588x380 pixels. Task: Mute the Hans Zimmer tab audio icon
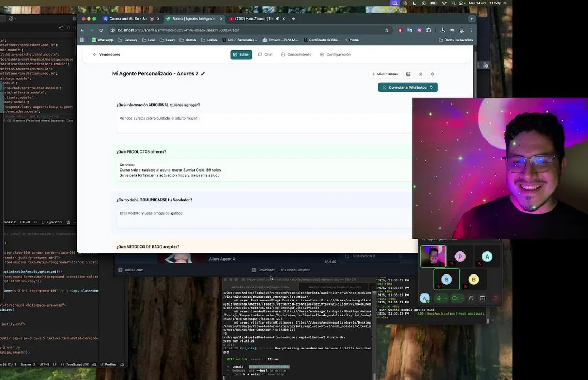click(278, 19)
